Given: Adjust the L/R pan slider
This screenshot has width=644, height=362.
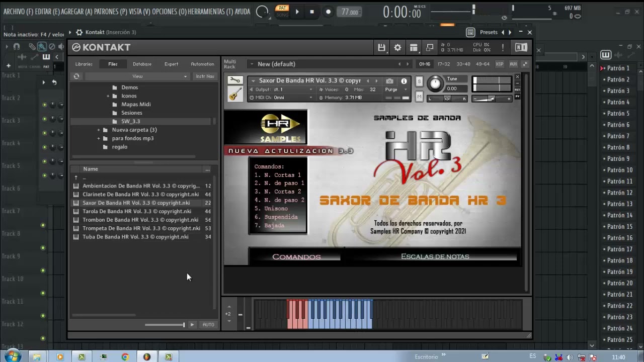Looking at the screenshot, I should tap(447, 99).
